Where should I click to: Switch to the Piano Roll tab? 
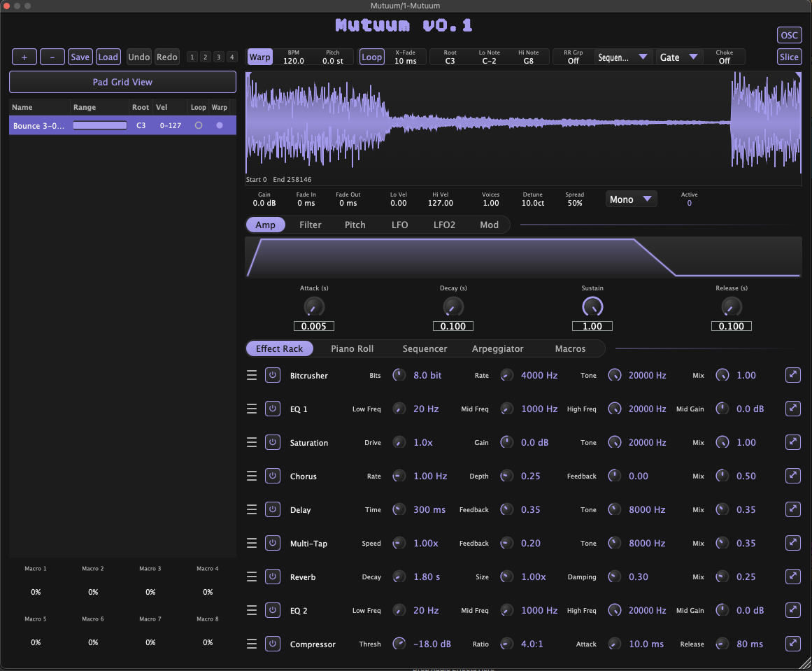[352, 348]
